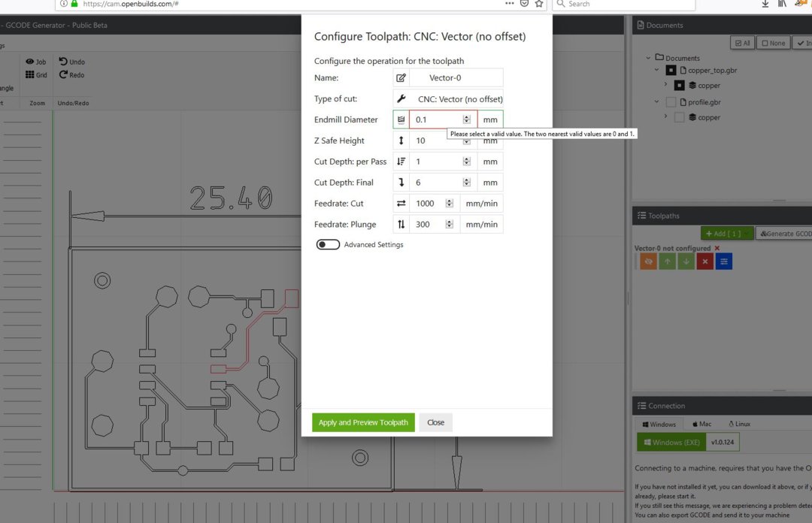Click the Undo icon in toolbar
Screen dimensions: 812x523
pos(64,62)
